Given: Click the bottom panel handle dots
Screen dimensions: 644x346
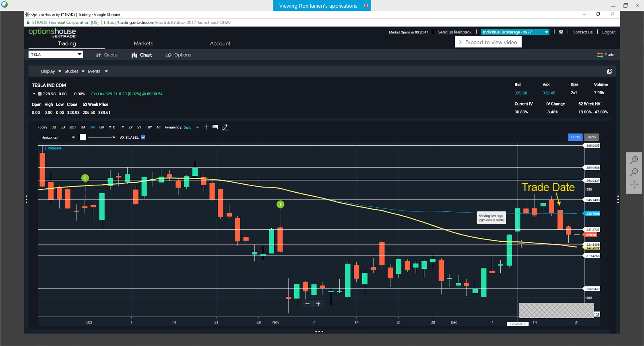Looking at the screenshot, I should point(319,332).
